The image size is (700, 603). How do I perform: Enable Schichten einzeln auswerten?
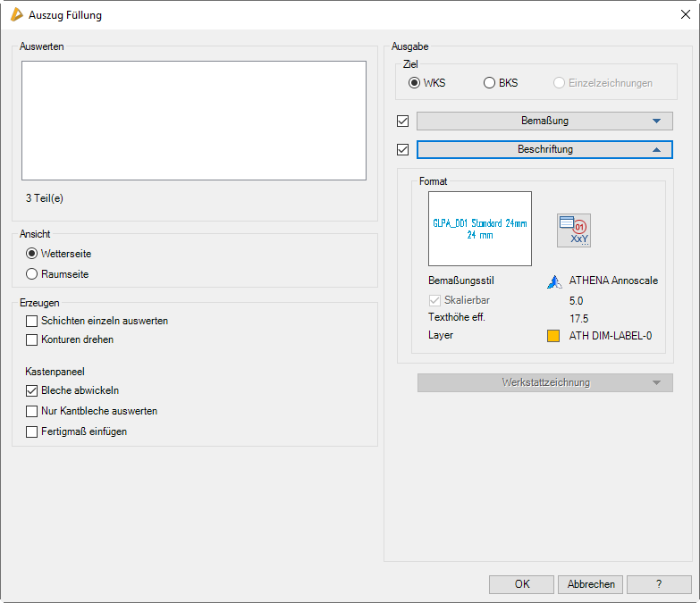tap(32, 321)
